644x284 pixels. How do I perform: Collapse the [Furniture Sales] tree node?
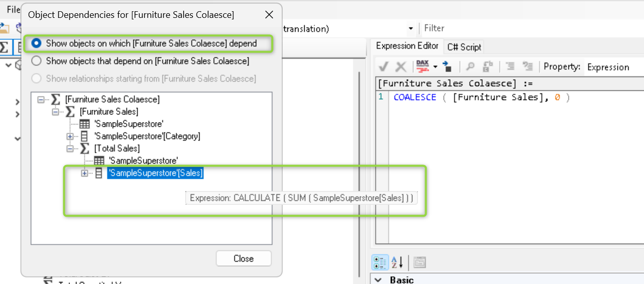coord(56,112)
